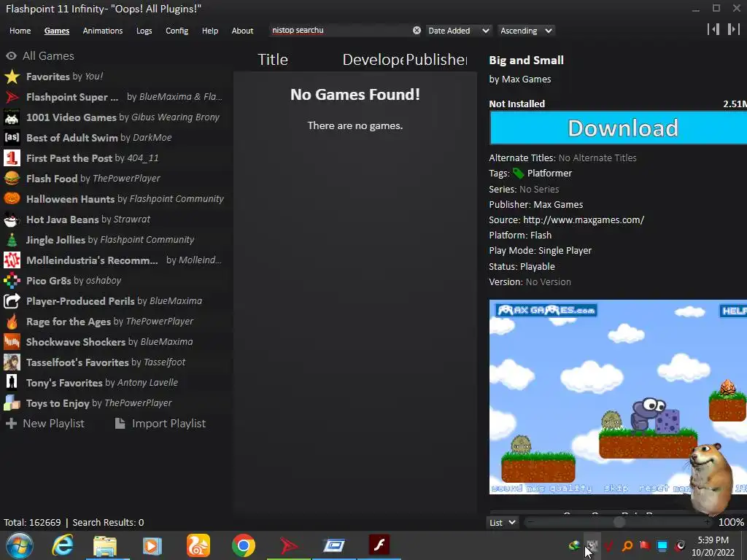Viewport: 747px width, 560px height.
Task: Adjust the zoom scale slider
Action: click(x=619, y=522)
